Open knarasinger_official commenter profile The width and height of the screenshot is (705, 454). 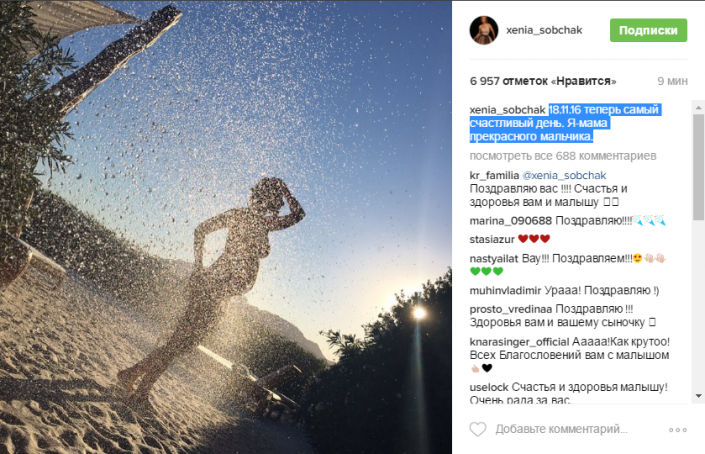point(519,342)
